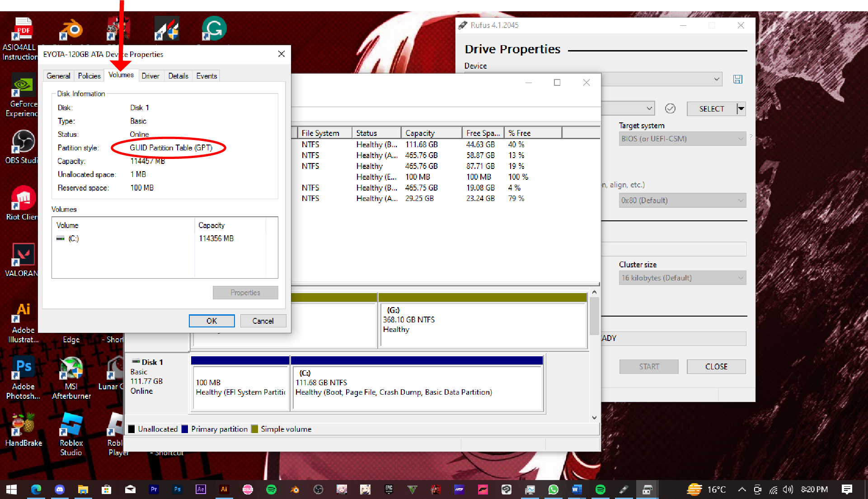Open the ASIO4ALL Instructions PDF desktop shortcut

click(21, 38)
